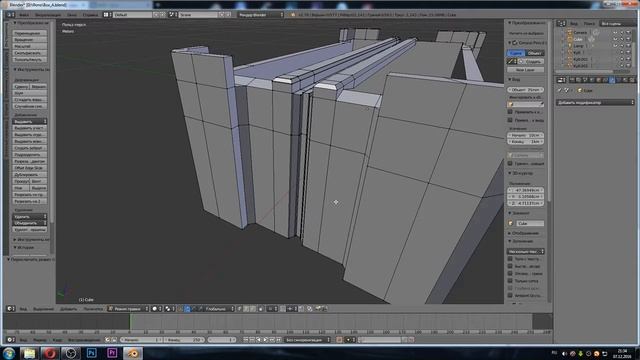Click the timeline green frame cursor
The width and height of the screenshot is (640, 360).
click(x=130, y=322)
